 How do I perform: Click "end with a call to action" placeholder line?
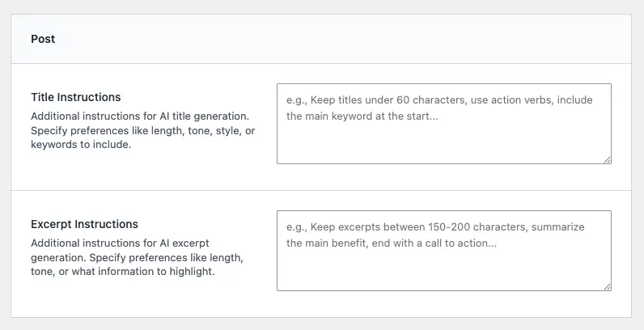pyautogui.click(x=392, y=243)
